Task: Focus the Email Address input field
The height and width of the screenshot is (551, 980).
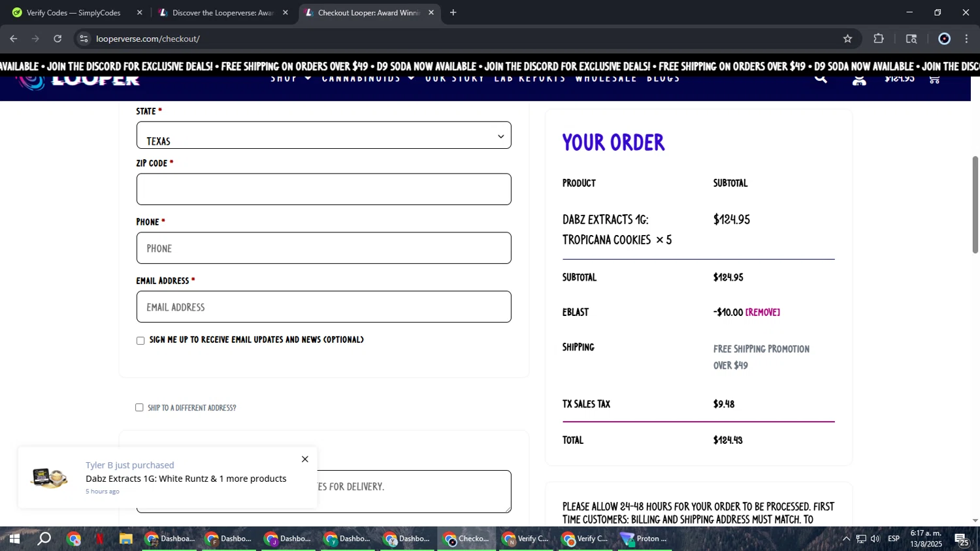Action: click(x=324, y=307)
